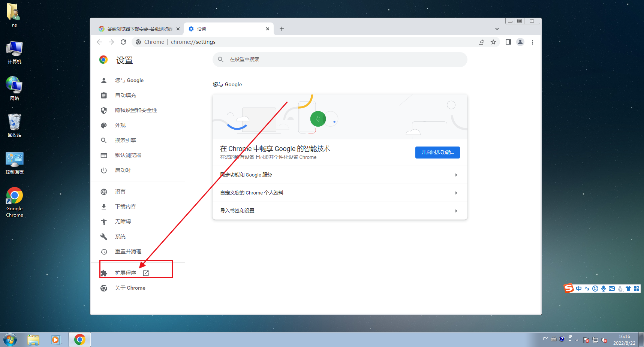The height and width of the screenshot is (347, 644).
Task: Open the Windows Start button
Action: 10,340
